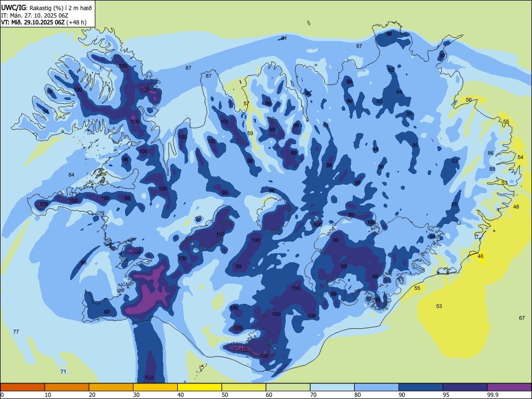This screenshot has height=399, width=532.
Task: Click the humidity value '48' off the east coast
Action: pyautogui.click(x=516, y=206)
